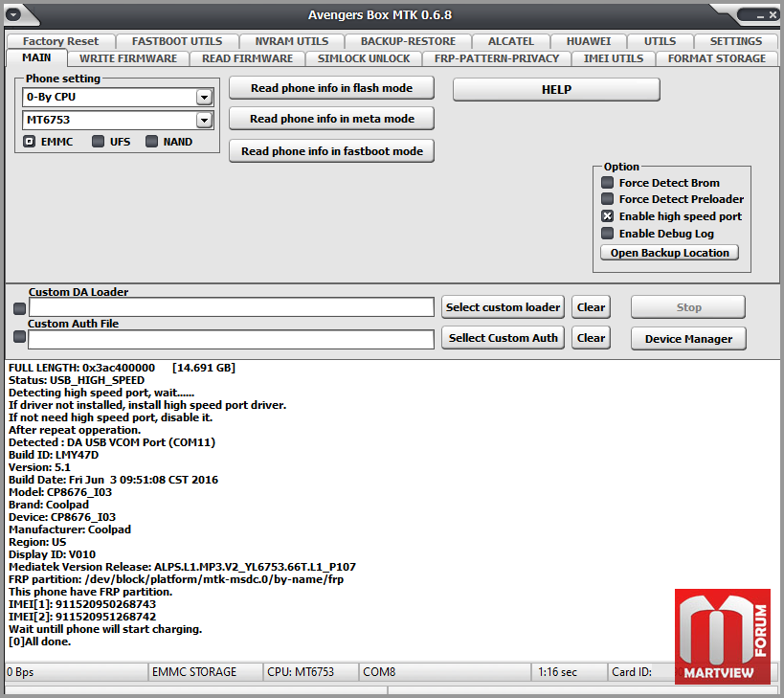The image size is (784, 698).
Task: Switch to READ FIRMWARE tab
Action: (248, 58)
